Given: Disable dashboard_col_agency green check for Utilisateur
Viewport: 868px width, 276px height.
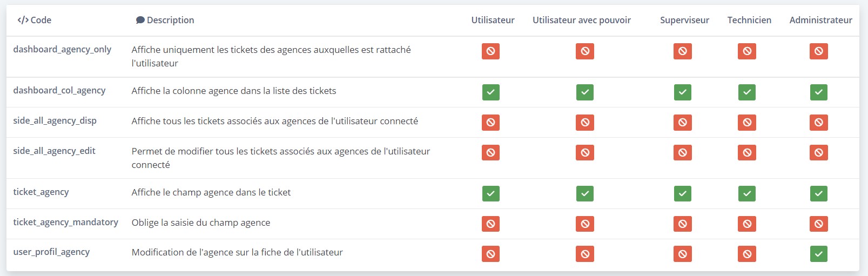Looking at the screenshot, I should pyautogui.click(x=490, y=92).
